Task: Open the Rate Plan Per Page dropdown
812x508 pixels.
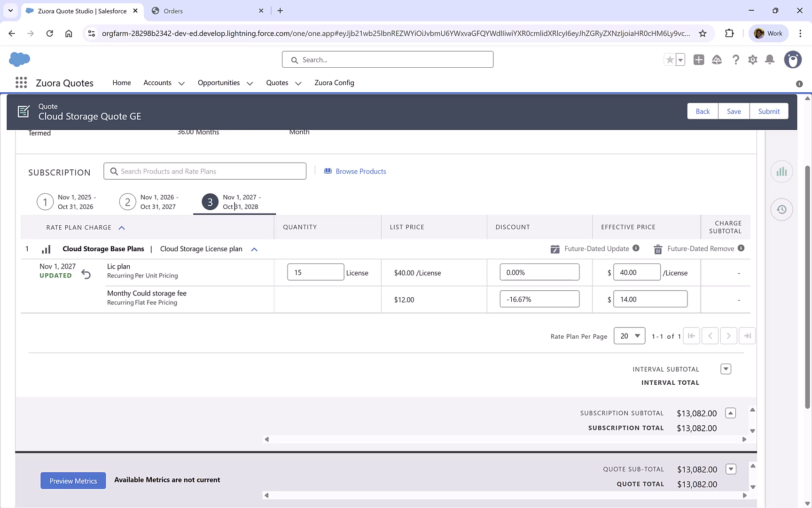Action: tap(629, 336)
